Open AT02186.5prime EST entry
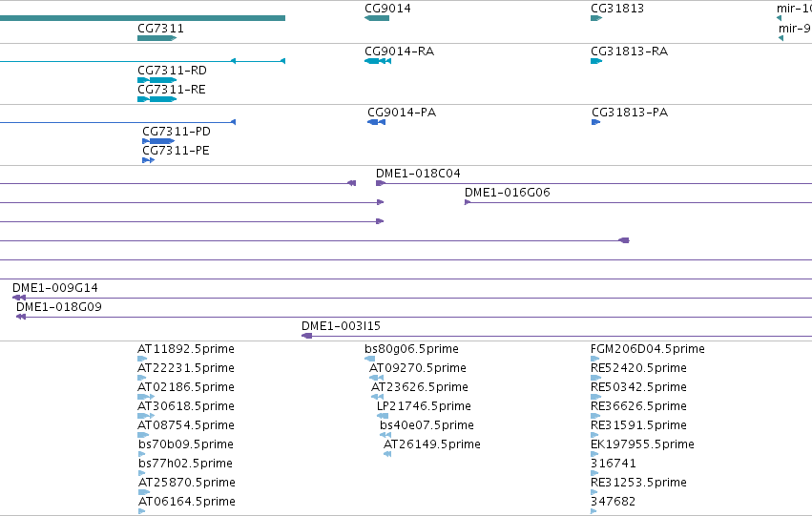The image size is (812, 516). tap(146, 397)
